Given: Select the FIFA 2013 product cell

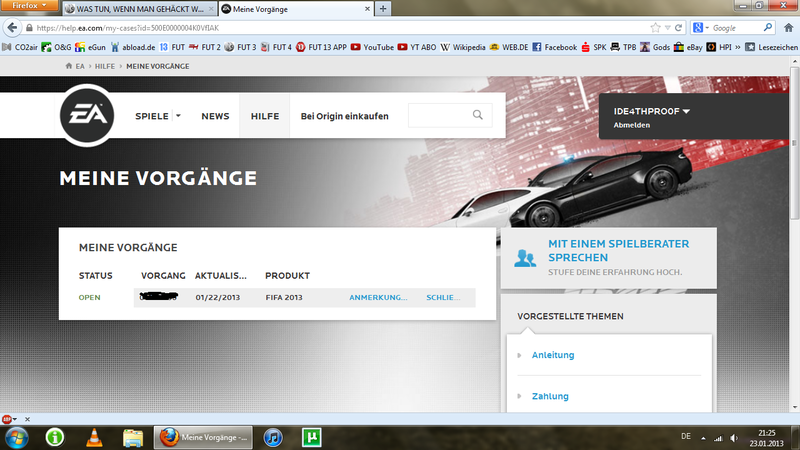Looking at the screenshot, I should 284,297.
